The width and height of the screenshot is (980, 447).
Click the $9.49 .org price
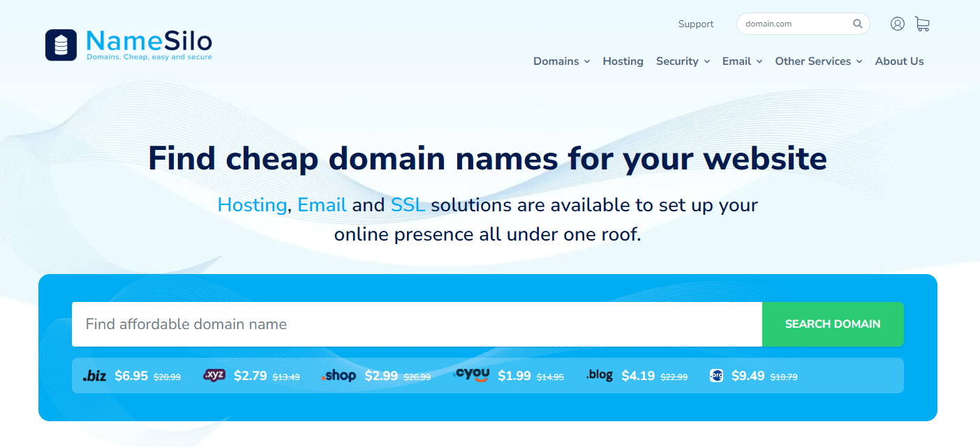point(748,376)
